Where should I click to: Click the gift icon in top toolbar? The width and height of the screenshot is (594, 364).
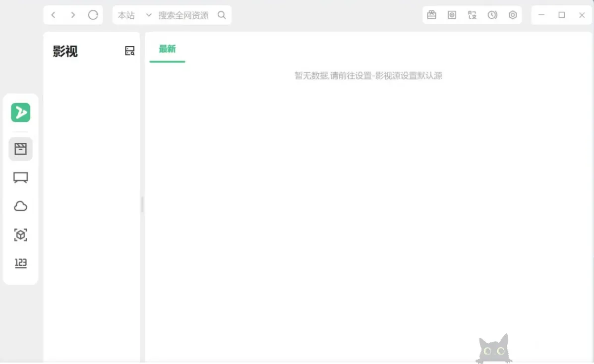click(432, 15)
